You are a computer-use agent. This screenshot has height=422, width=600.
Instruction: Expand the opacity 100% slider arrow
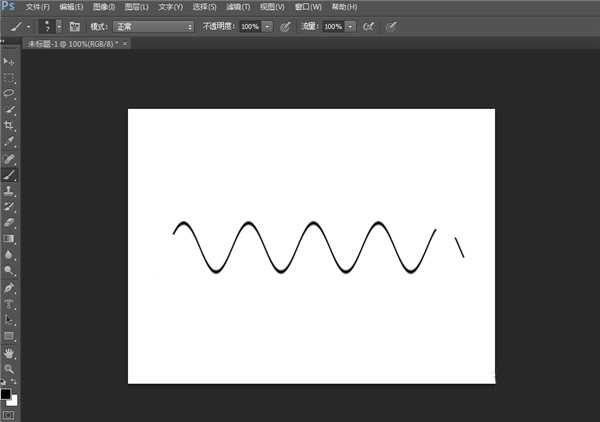point(267,27)
